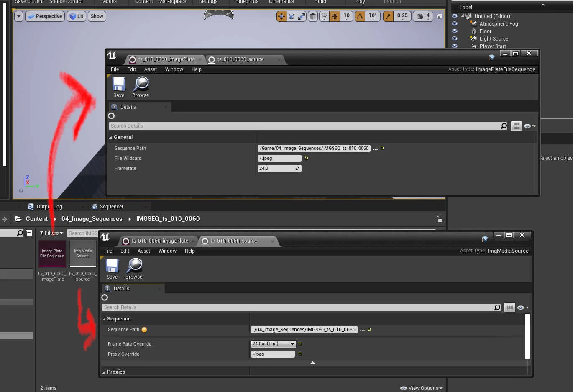The height and width of the screenshot is (392, 573).
Task: Hide the Atmospheric Fog actor
Action: click(455, 23)
